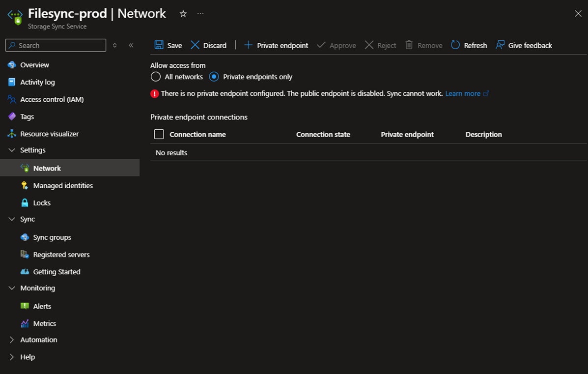Add a new Private endpoint
The image size is (588, 374).
(x=276, y=45)
